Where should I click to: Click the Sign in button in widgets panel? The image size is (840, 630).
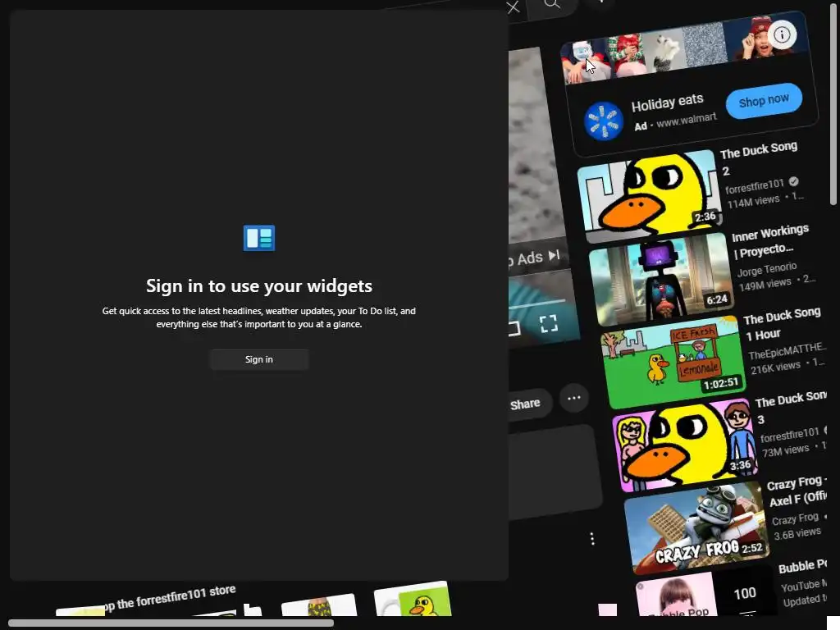coord(258,359)
